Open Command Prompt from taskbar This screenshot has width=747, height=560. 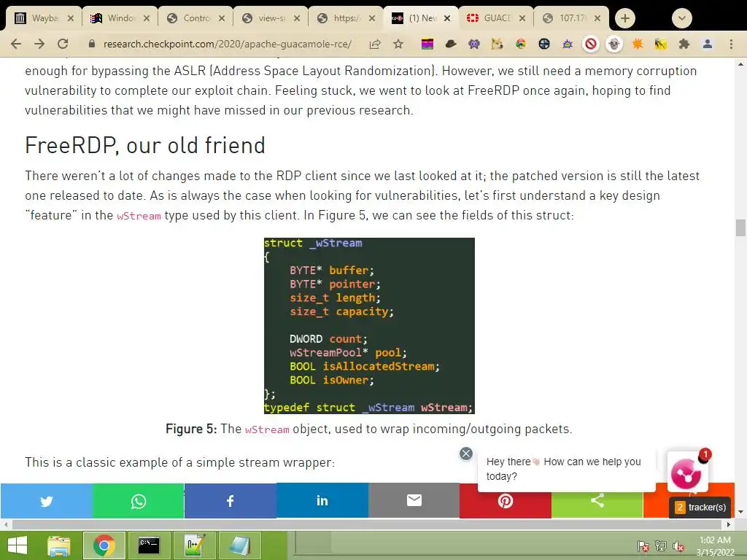point(149,545)
